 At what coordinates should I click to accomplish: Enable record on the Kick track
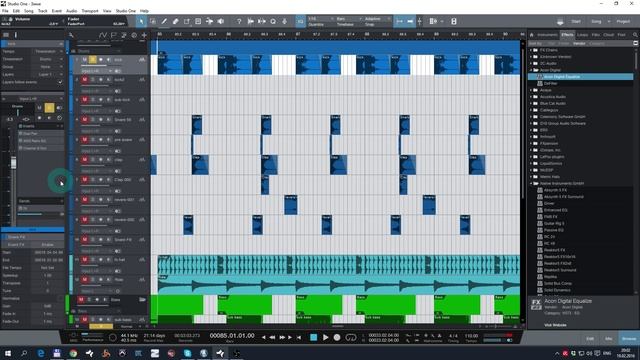click(x=101, y=60)
